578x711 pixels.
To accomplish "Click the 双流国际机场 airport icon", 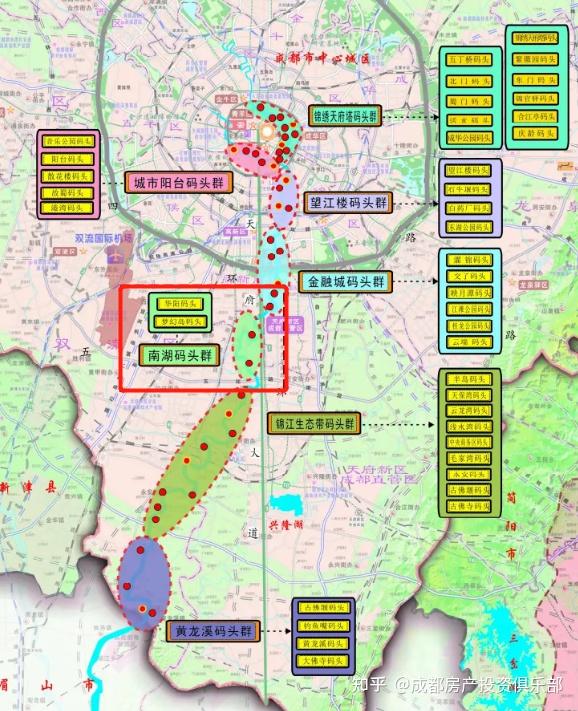I will click(113, 258).
